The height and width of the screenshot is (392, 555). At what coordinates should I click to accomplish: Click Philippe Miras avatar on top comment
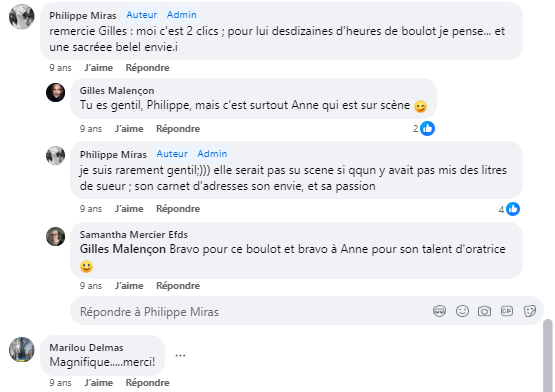tap(22, 17)
